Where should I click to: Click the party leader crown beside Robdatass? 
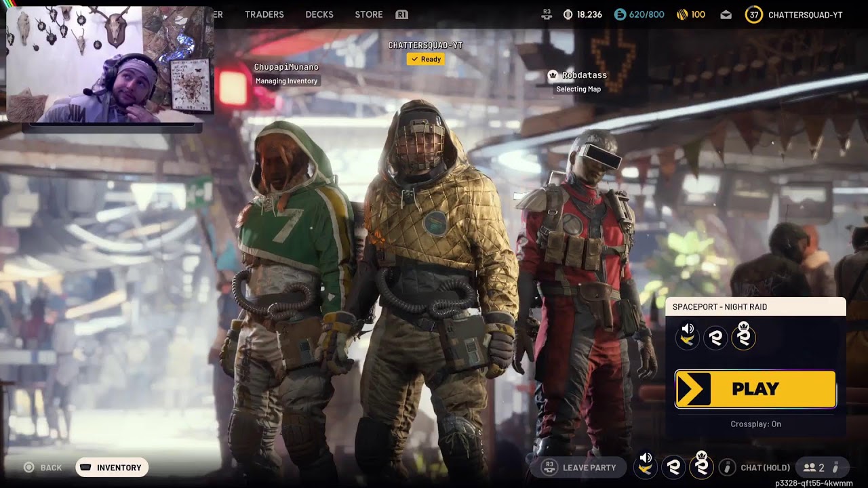click(x=553, y=75)
